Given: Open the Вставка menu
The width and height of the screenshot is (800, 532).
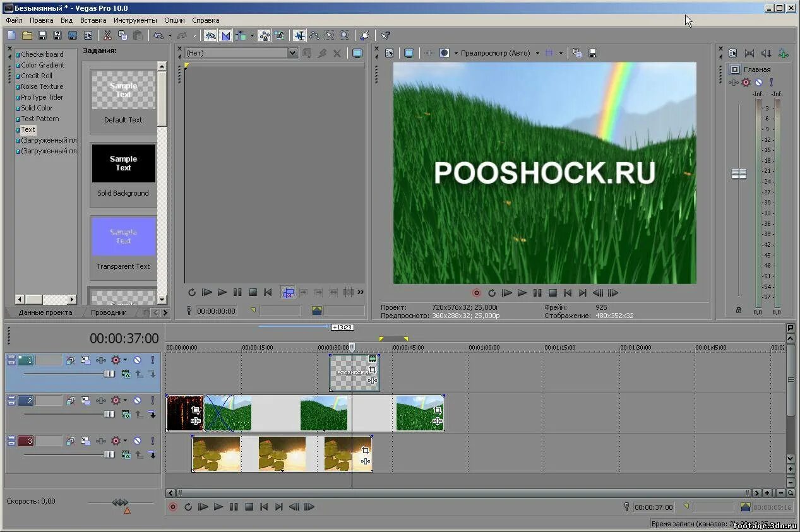Looking at the screenshot, I should (x=93, y=20).
